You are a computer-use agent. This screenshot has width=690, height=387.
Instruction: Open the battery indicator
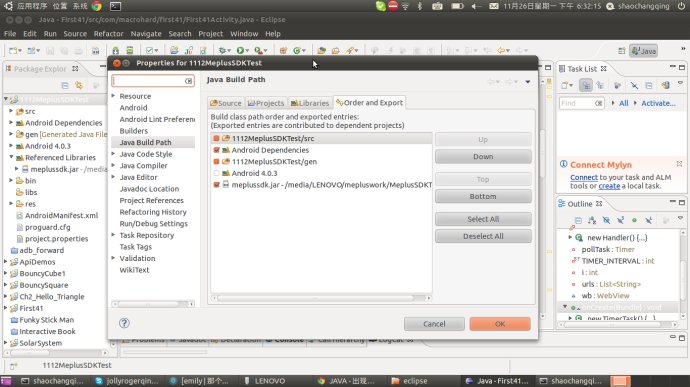coord(457,6)
